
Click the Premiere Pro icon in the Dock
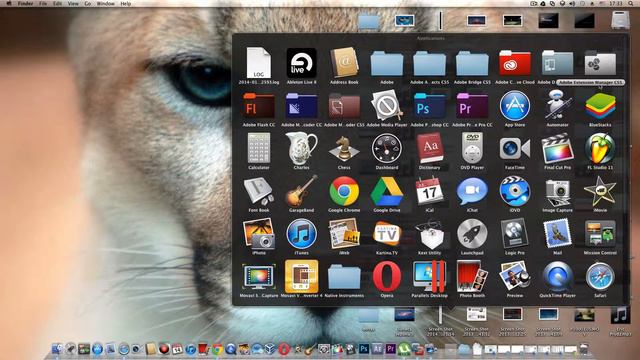[391, 349]
